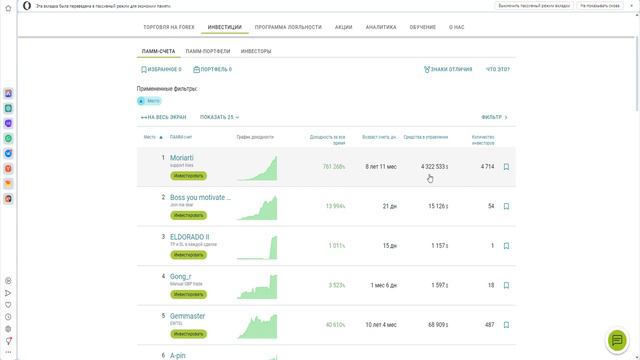Remove the applied 'Место' filter chip
The width and height of the screenshot is (640, 360).
click(x=149, y=101)
